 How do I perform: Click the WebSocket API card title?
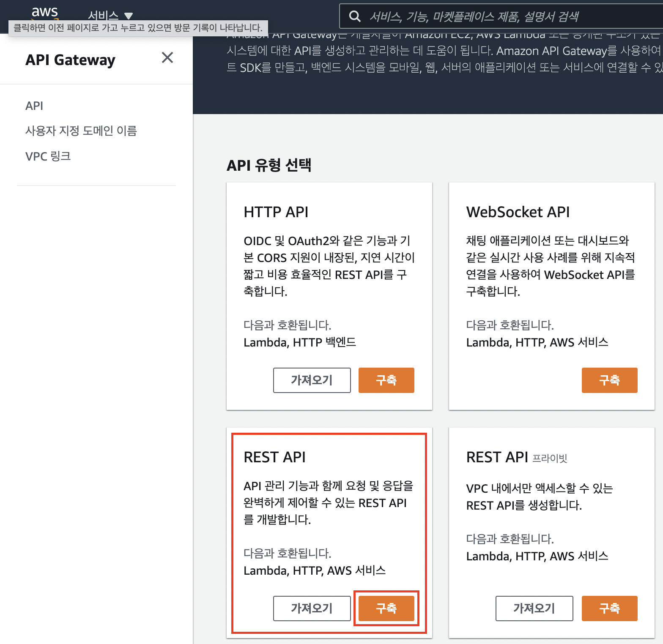(518, 212)
